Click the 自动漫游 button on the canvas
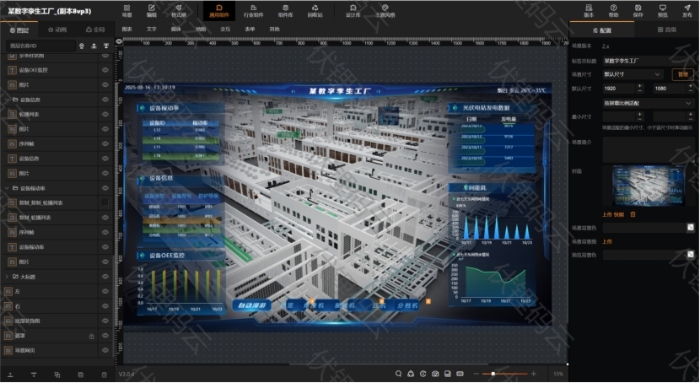Viewport: 700px width, 383px height. (252, 305)
